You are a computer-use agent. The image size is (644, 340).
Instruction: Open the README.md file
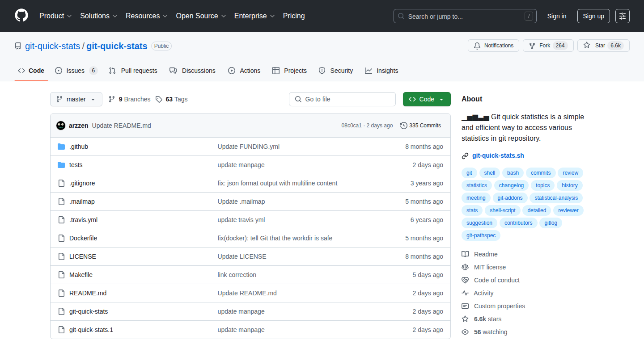click(88, 293)
